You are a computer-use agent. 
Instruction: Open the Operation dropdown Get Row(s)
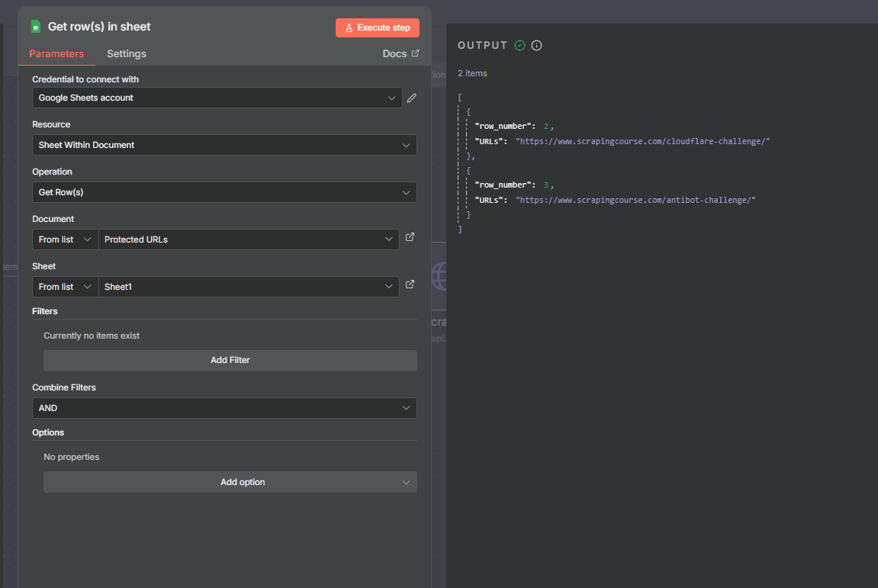pyautogui.click(x=224, y=192)
